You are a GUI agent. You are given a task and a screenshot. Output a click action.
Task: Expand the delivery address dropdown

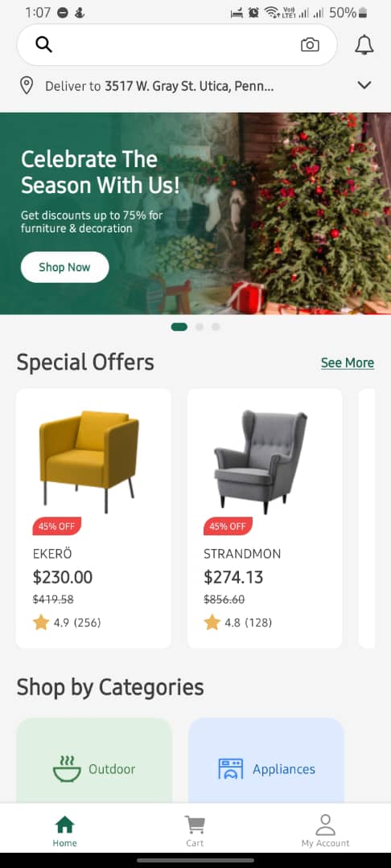(x=364, y=85)
